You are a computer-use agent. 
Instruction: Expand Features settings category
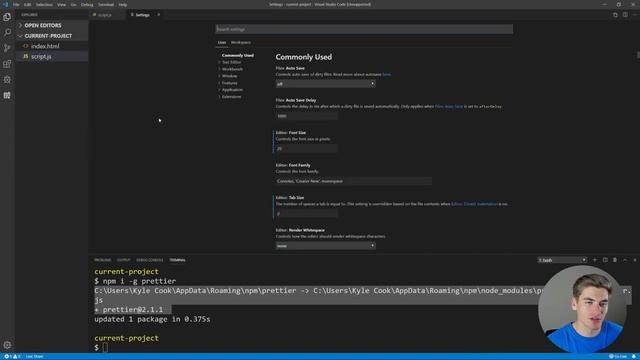229,83
